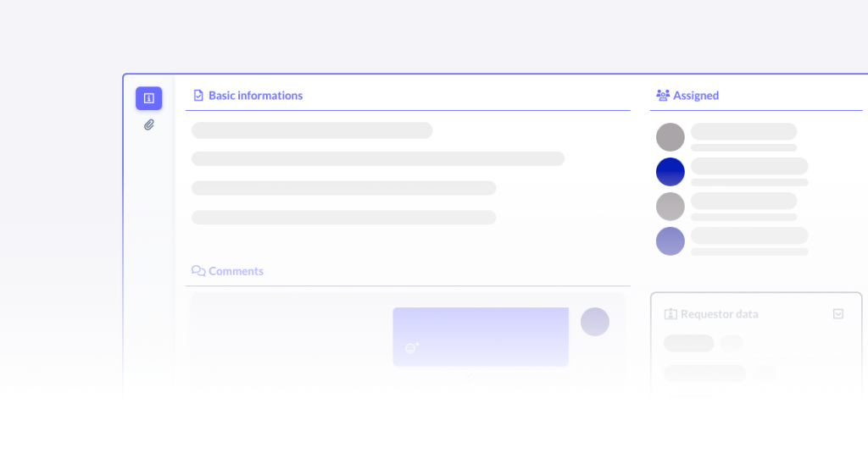The image size is (868, 459).
Task: Select the first grey assigned avatar
Action: coord(670,137)
